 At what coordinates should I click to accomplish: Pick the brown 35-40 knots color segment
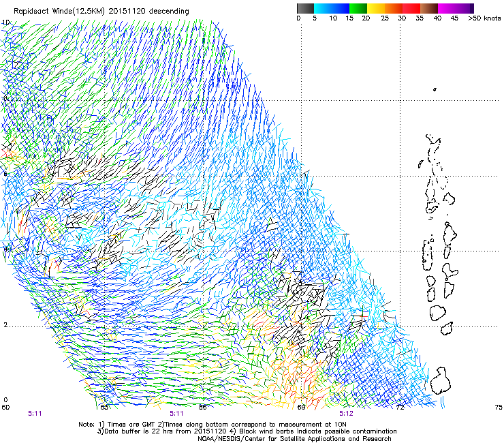[x=429, y=8]
